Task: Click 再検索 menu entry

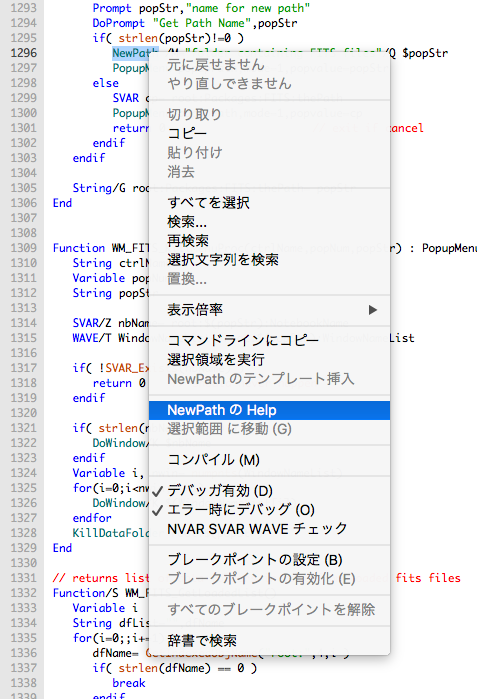Action: (x=269, y=241)
